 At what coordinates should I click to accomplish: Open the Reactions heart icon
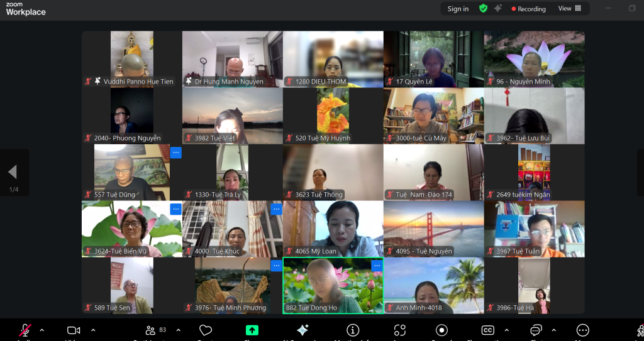pos(205,330)
